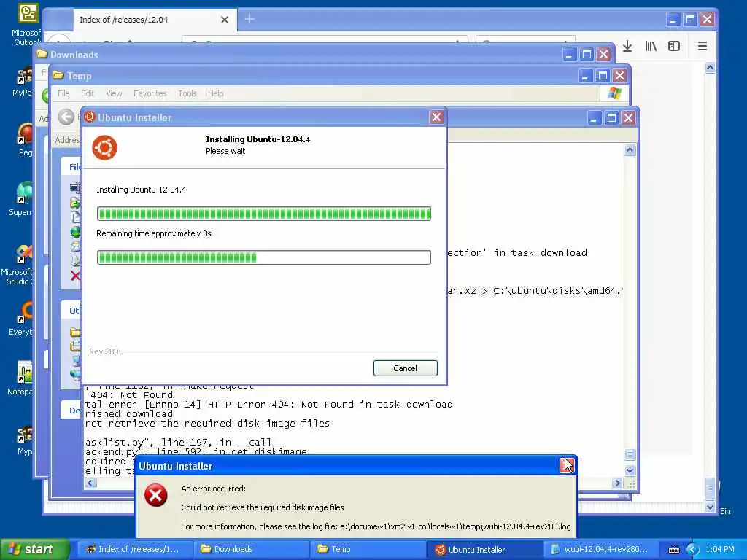Maximize the log file window
Viewport: 747px width, 560px height.
coord(611,117)
